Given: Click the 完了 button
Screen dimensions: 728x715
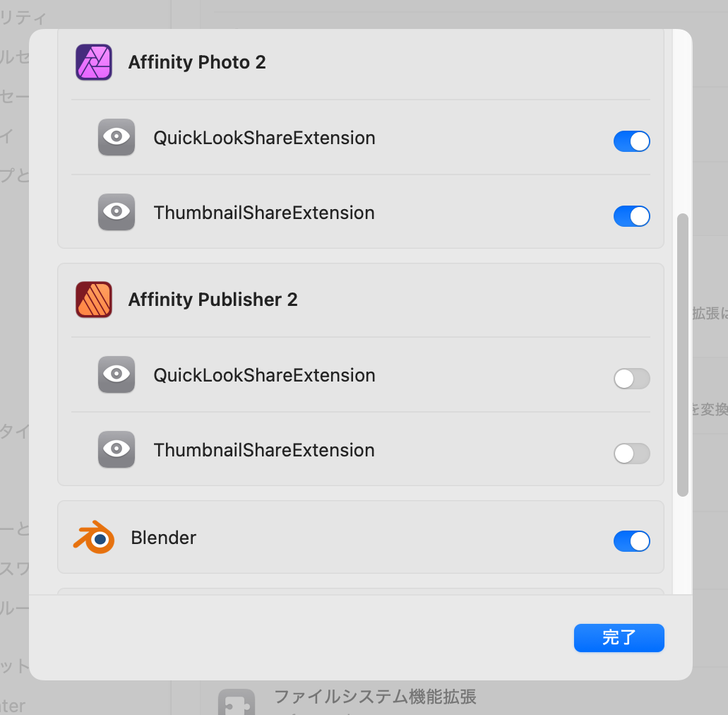Looking at the screenshot, I should (x=619, y=638).
